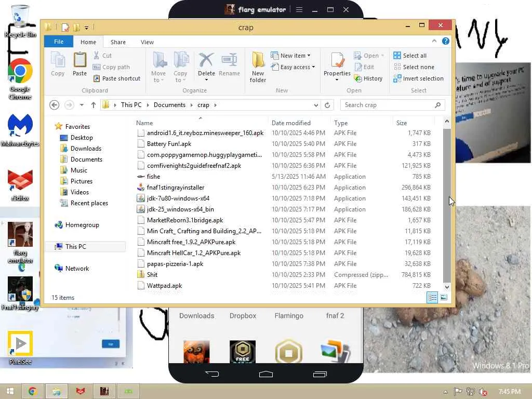The image size is (532, 399).
Task: Expand the Open command dropdown arrow
Action: pyautogui.click(x=382, y=56)
